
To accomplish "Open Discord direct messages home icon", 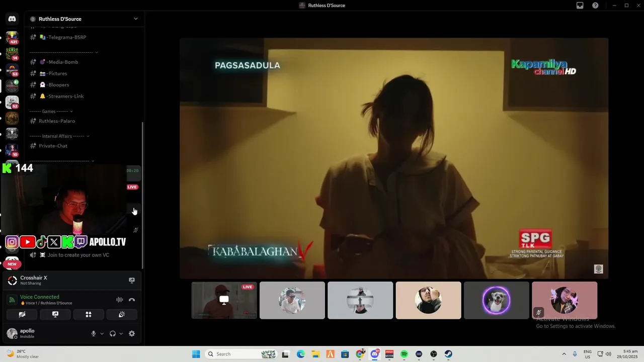I will point(12,19).
